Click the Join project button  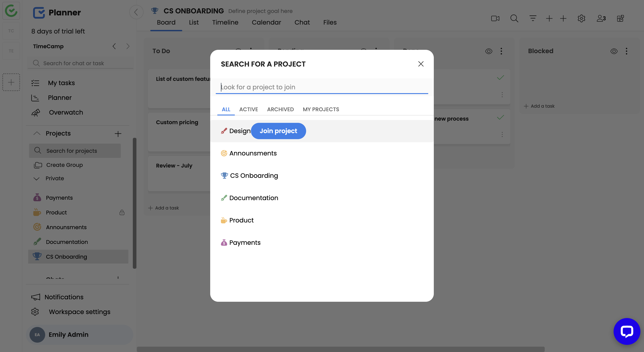coord(278,131)
